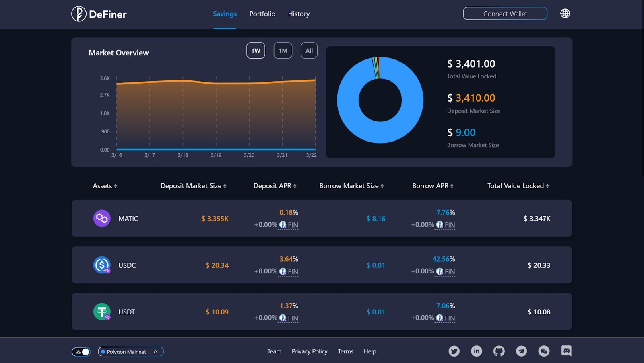Image resolution: width=644 pixels, height=363 pixels.
Task: Click the $ 3,410.00 Deposit Market Size figure
Action: click(x=471, y=98)
